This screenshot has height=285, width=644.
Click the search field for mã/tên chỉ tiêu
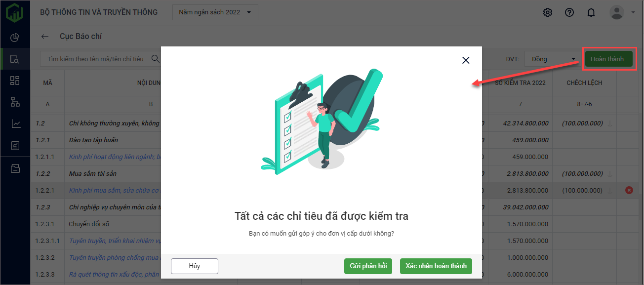pos(96,59)
